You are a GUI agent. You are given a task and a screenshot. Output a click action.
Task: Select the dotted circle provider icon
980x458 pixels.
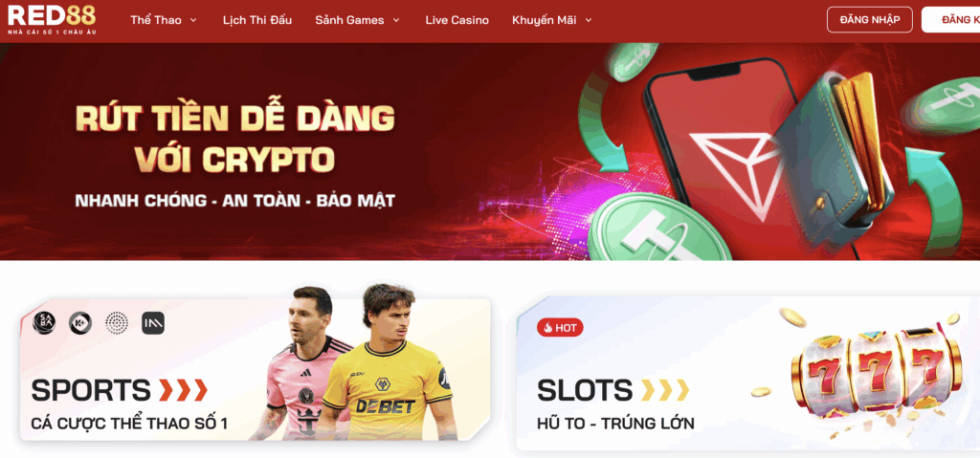[x=116, y=322]
